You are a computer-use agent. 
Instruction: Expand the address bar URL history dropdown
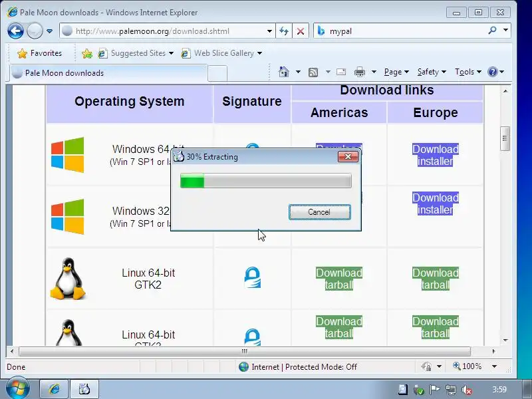coord(269,31)
